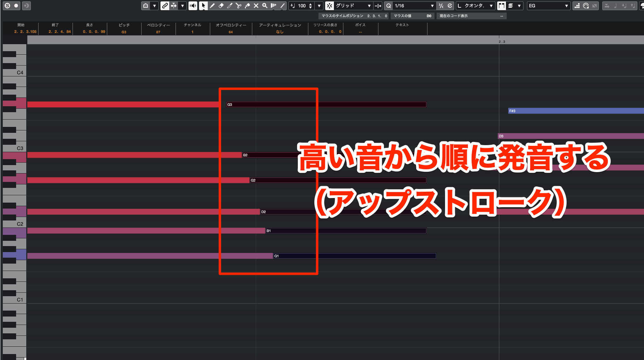The image size is (644, 360).
Task: Select the Trim tool
Action: 229,6
